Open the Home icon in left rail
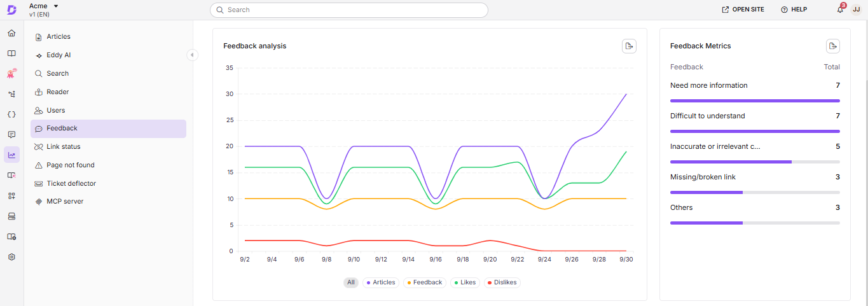Screen dimensions: 868x306 coord(11,33)
